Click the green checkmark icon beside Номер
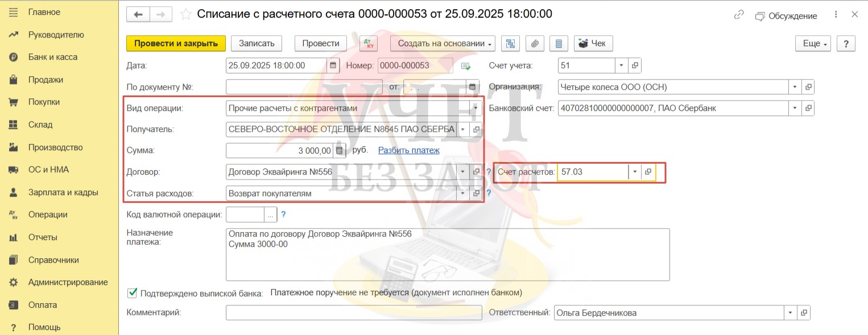 [466, 66]
